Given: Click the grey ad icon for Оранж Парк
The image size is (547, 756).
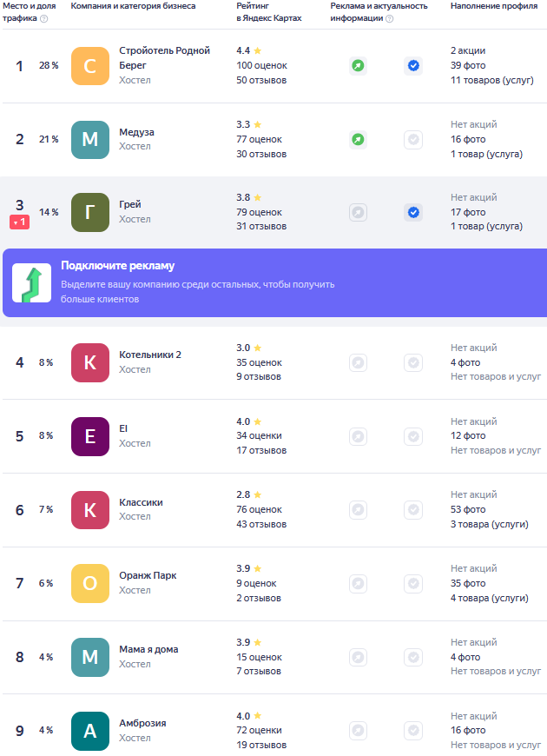Looking at the screenshot, I should (358, 583).
